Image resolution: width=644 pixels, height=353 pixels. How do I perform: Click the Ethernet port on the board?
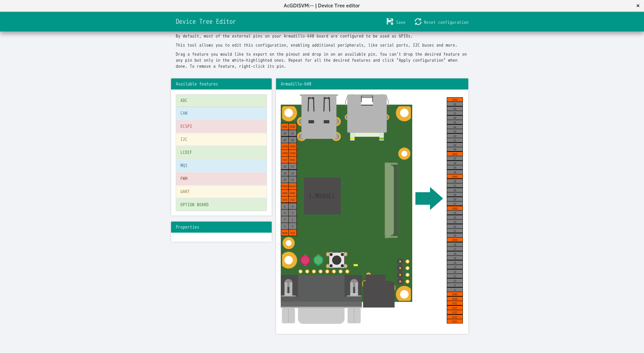[x=367, y=114]
